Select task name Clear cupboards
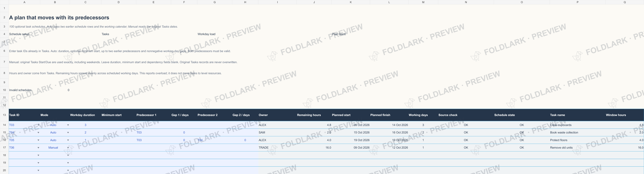This screenshot has width=644, height=174. [577, 125]
